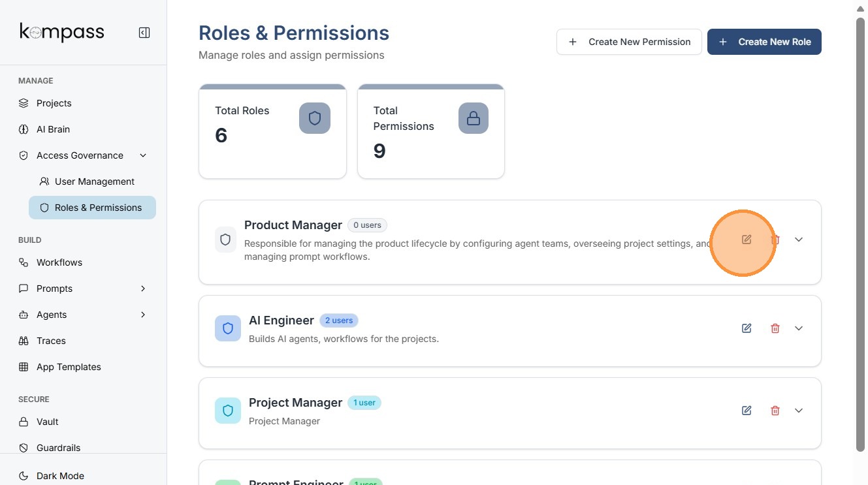Click the AI Engineer edit icon
This screenshot has width=868, height=485.
tap(747, 328)
